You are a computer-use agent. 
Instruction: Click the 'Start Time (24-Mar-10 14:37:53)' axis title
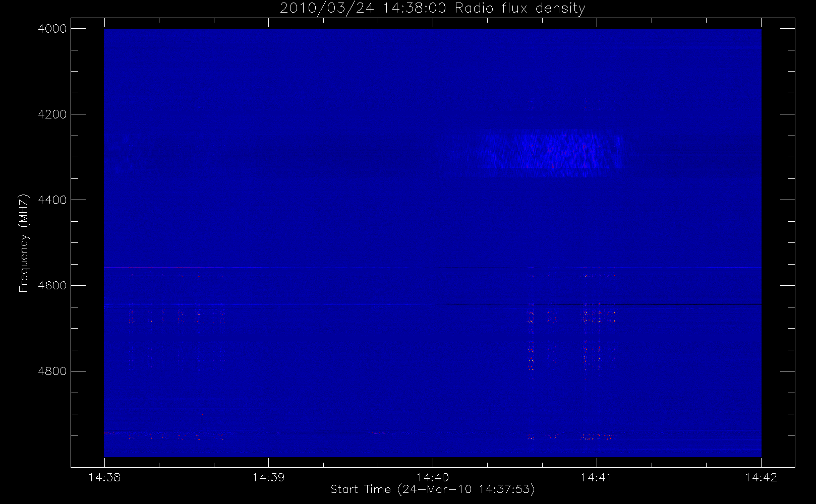tap(432, 489)
